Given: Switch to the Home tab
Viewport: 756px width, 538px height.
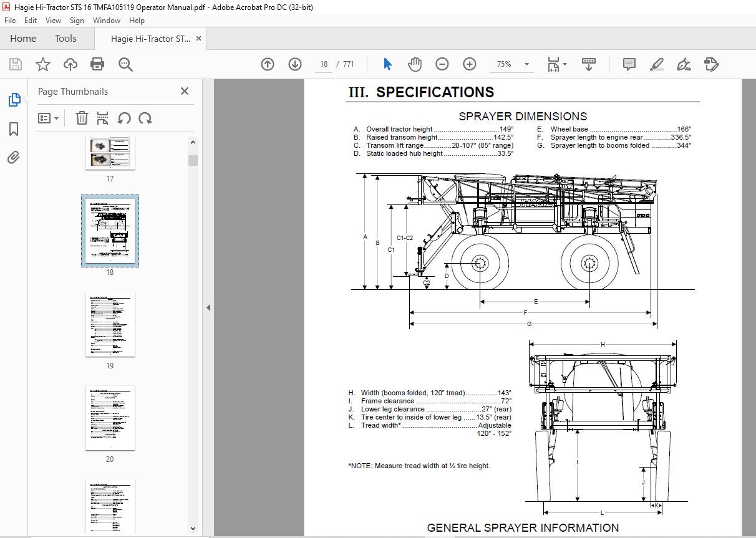Looking at the screenshot, I should (x=23, y=39).
